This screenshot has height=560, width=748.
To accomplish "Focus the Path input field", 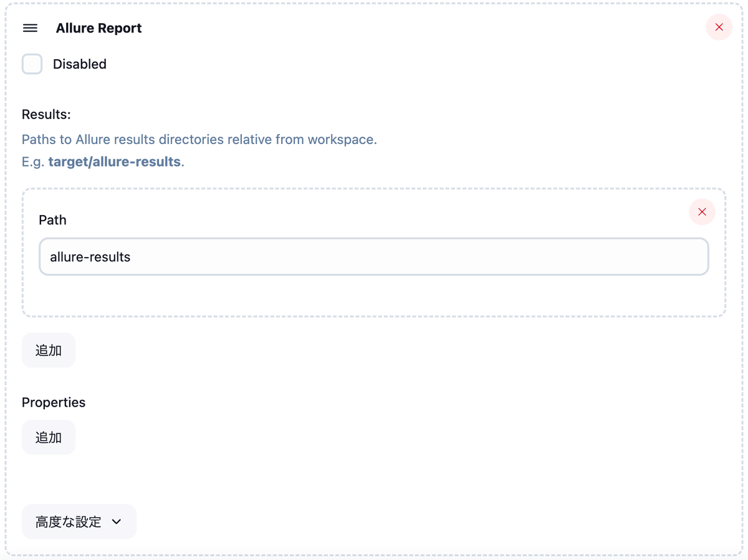I will [x=374, y=257].
